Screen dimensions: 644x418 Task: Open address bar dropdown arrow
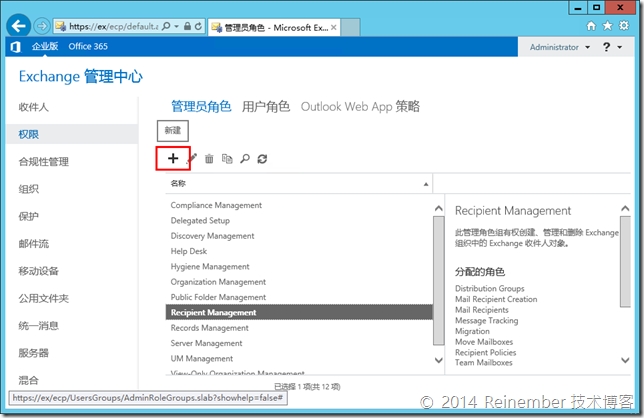tap(177, 27)
